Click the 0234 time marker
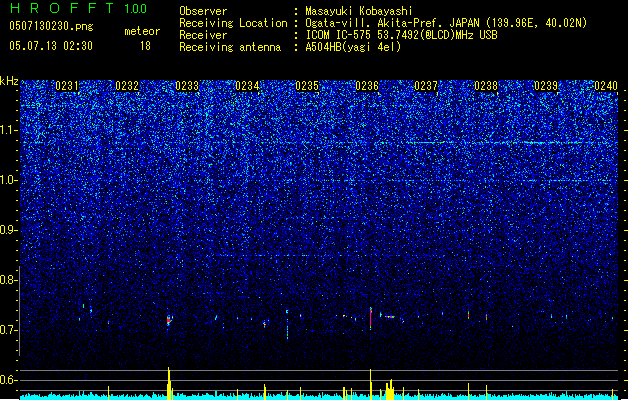Image resolution: width=629 pixels, height=400 pixels. point(247,86)
